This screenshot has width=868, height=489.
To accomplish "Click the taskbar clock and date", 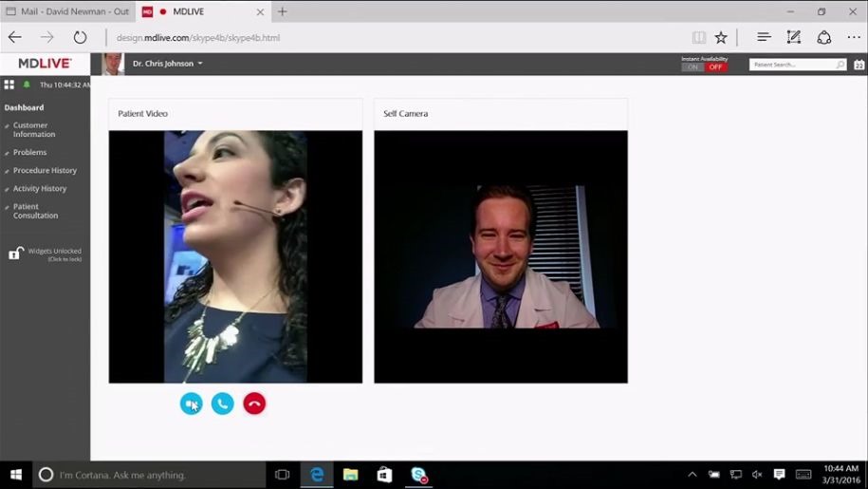I will click(841, 475).
